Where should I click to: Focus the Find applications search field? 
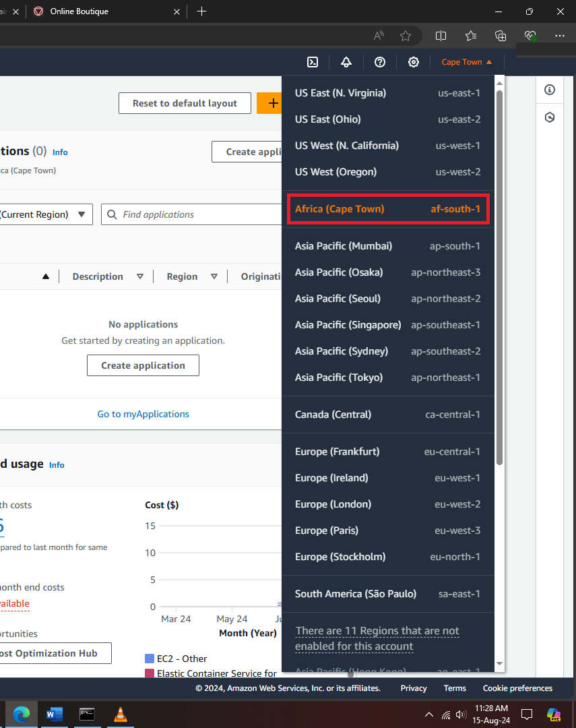click(x=193, y=214)
